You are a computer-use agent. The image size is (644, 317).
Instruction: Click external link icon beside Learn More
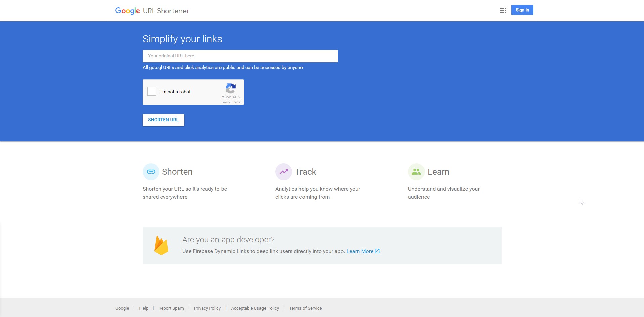[377, 251]
